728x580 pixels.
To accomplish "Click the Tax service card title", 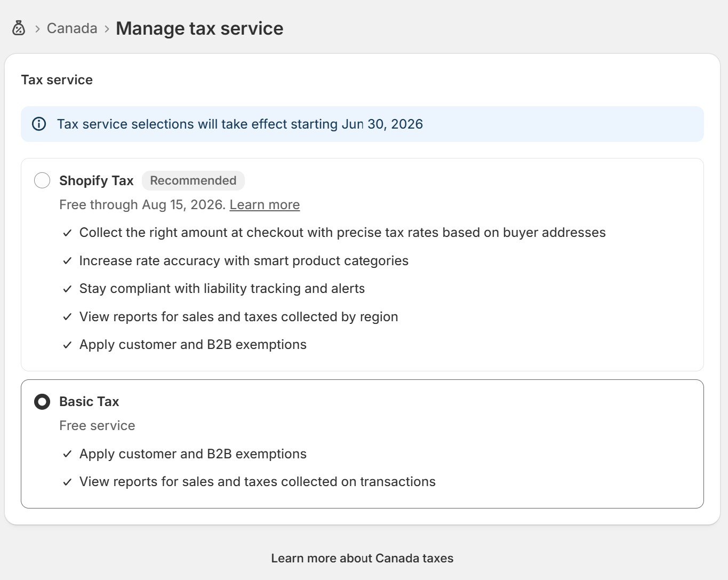I will [57, 80].
